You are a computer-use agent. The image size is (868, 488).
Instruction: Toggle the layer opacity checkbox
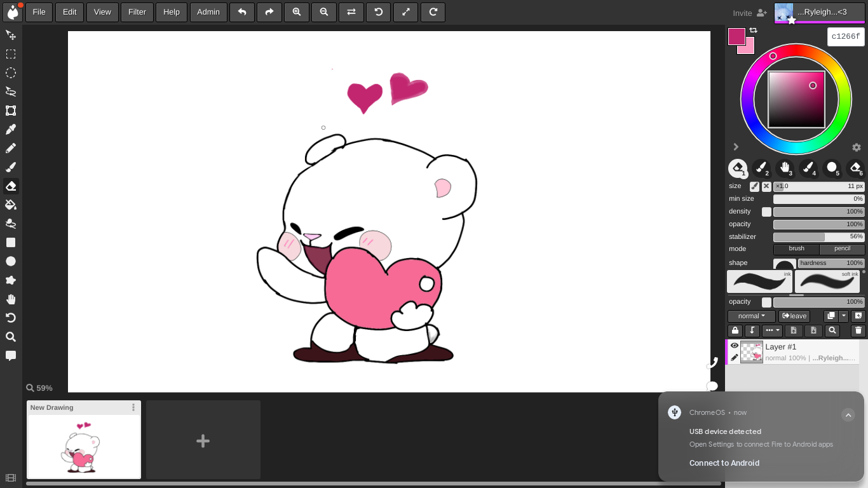click(x=766, y=302)
